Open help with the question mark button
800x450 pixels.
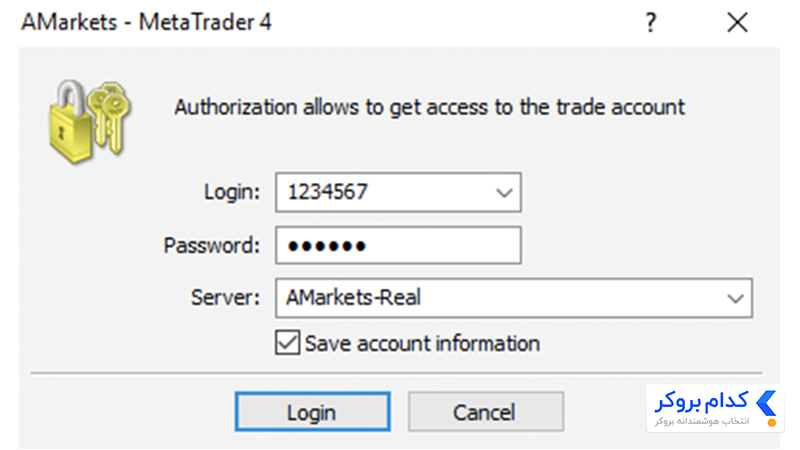(651, 22)
